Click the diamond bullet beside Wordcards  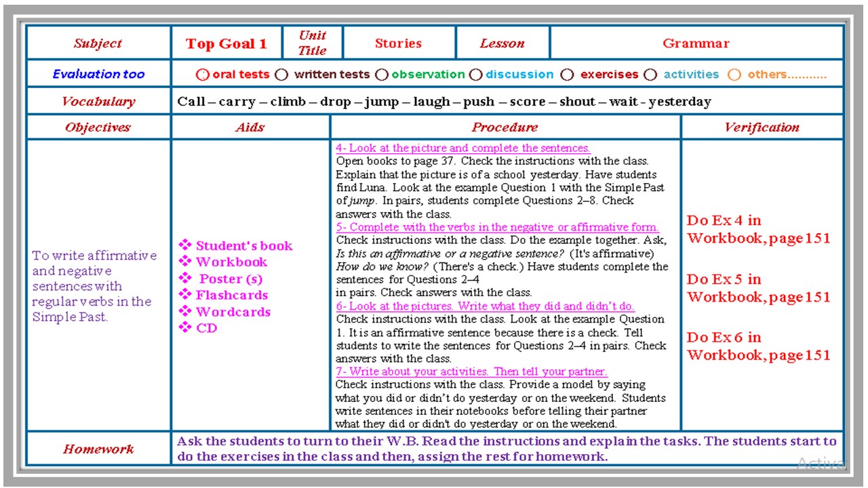185,312
